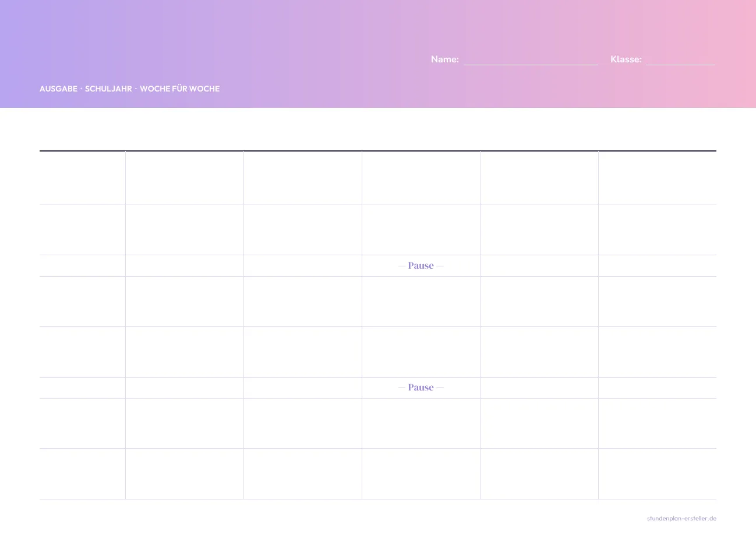This screenshot has width=756, height=535.
Task: Click the 'Name:' label
Action: point(445,59)
